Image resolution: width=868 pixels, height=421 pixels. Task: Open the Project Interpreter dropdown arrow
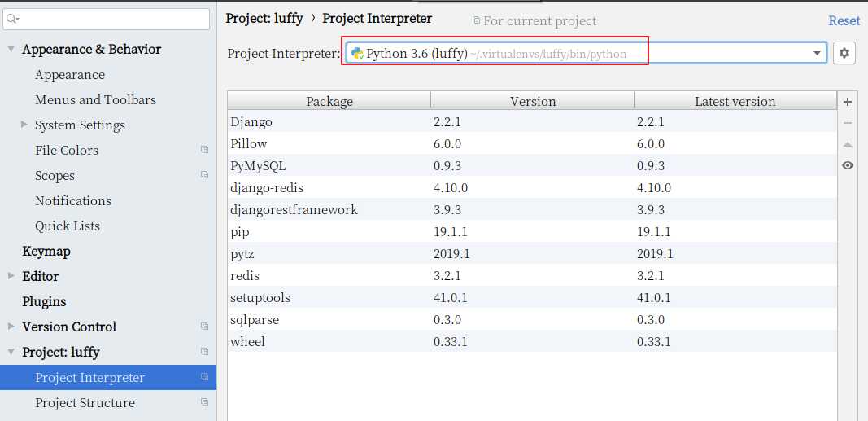tap(817, 53)
